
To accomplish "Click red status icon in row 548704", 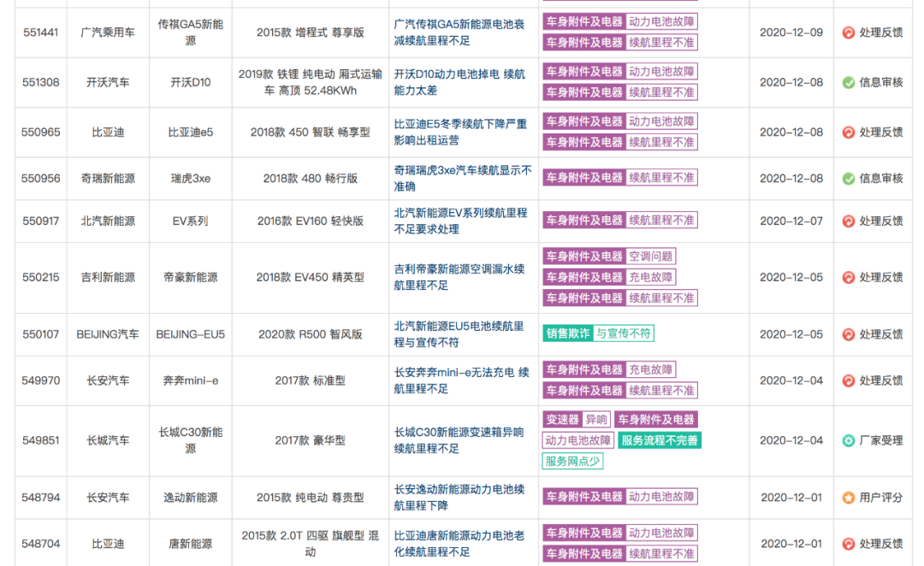I will 848,545.
